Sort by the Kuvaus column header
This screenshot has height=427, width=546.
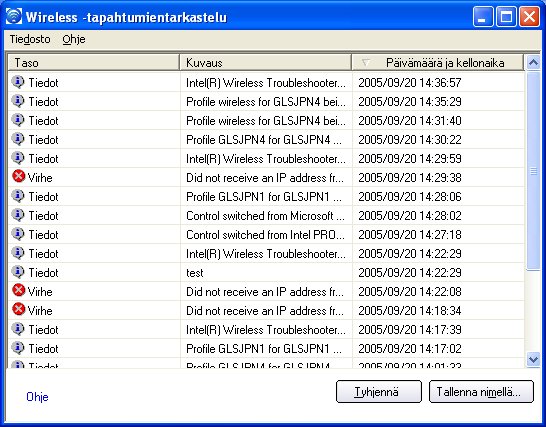click(265, 63)
